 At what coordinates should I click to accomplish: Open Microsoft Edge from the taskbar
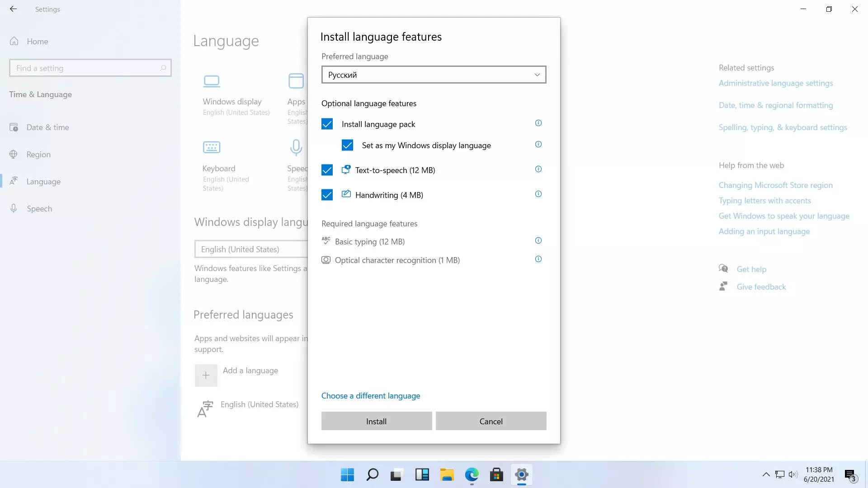coord(472,475)
